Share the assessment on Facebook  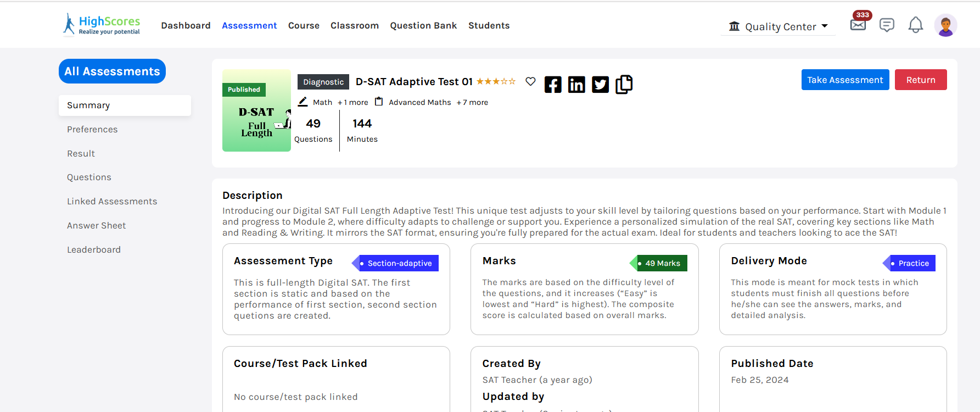pos(553,85)
